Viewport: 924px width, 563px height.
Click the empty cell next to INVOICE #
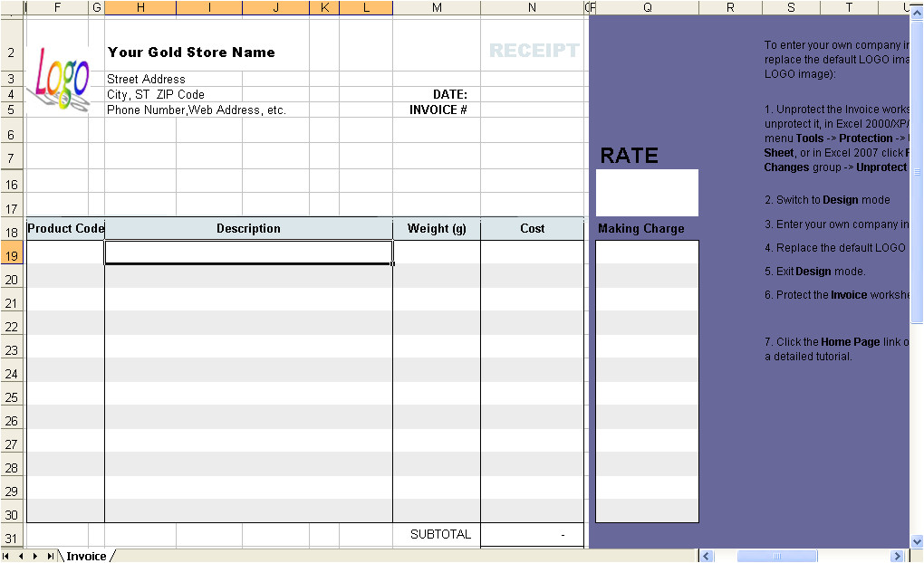[532, 110]
